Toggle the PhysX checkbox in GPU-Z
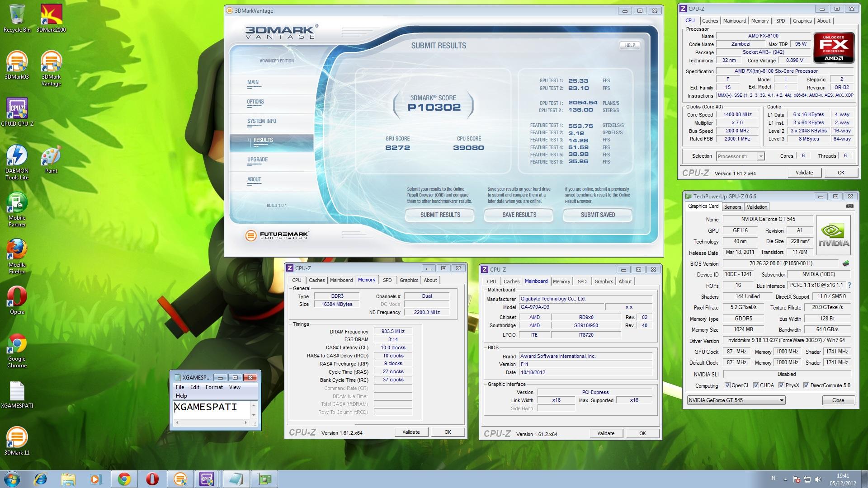The height and width of the screenshot is (488, 868). [x=781, y=385]
